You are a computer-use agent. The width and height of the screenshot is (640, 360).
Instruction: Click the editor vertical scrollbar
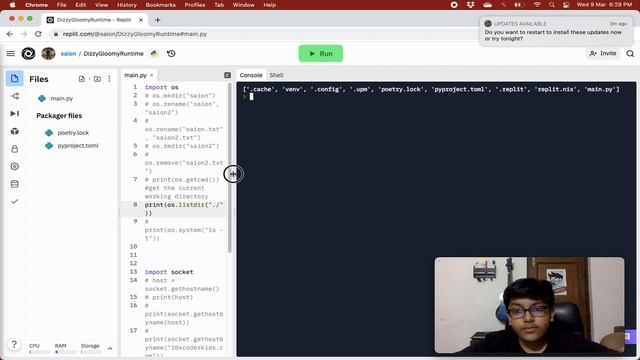tap(230, 167)
